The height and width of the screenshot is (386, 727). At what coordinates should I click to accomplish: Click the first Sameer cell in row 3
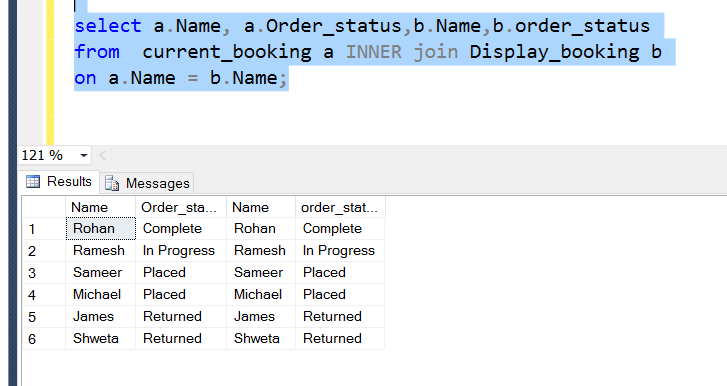(x=100, y=272)
